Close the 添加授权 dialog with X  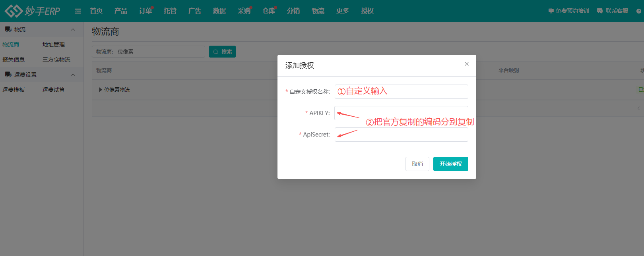(x=467, y=64)
